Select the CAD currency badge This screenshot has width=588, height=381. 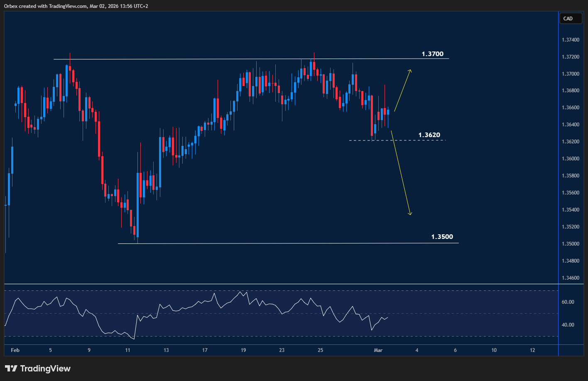571,18
